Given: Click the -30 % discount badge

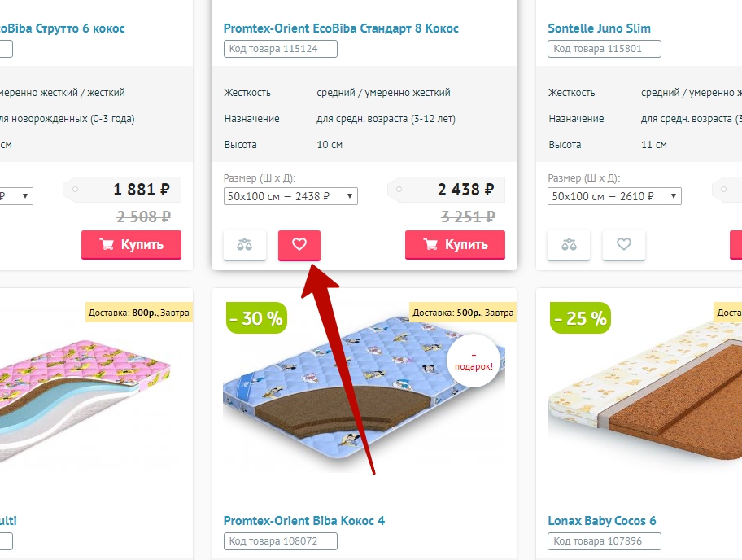Looking at the screenshot, I should 256,318.
